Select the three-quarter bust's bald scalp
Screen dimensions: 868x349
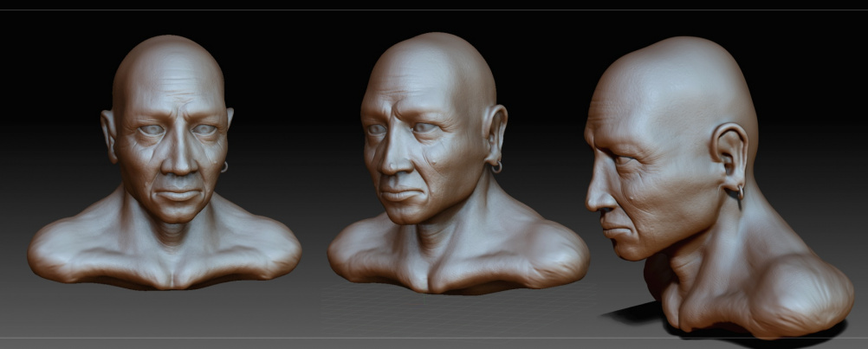(x=433, y=61)
